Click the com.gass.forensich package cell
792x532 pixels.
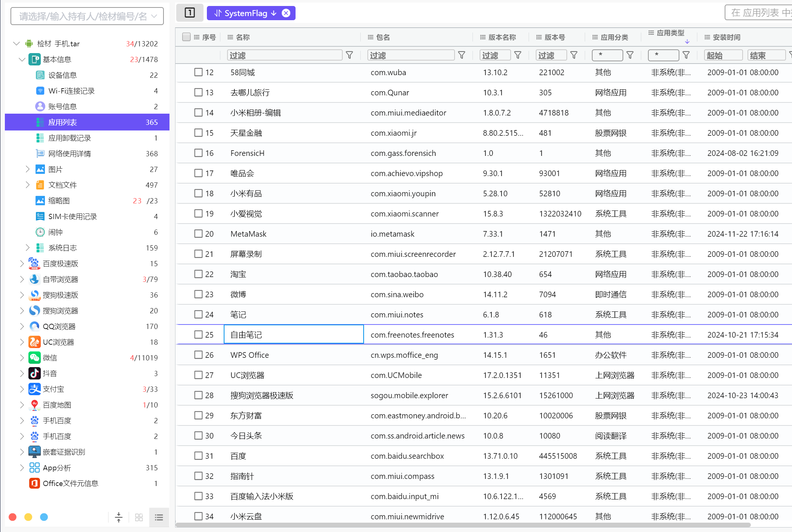click(403, 153)
